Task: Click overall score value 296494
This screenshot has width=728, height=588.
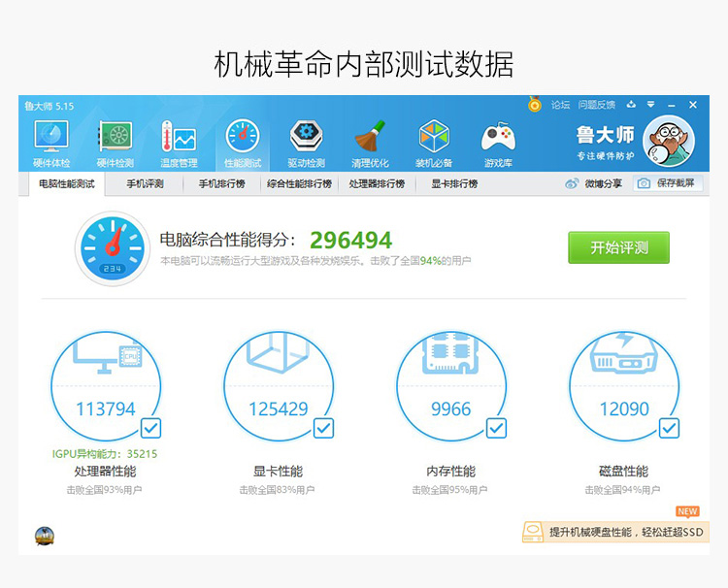Action: pos(351,241)
